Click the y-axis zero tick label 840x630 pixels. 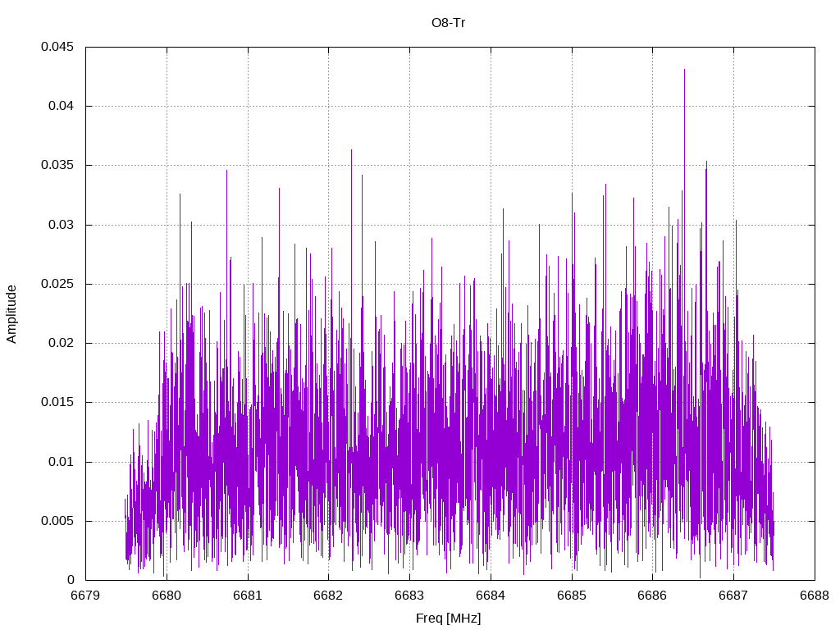tap(71, 580)
